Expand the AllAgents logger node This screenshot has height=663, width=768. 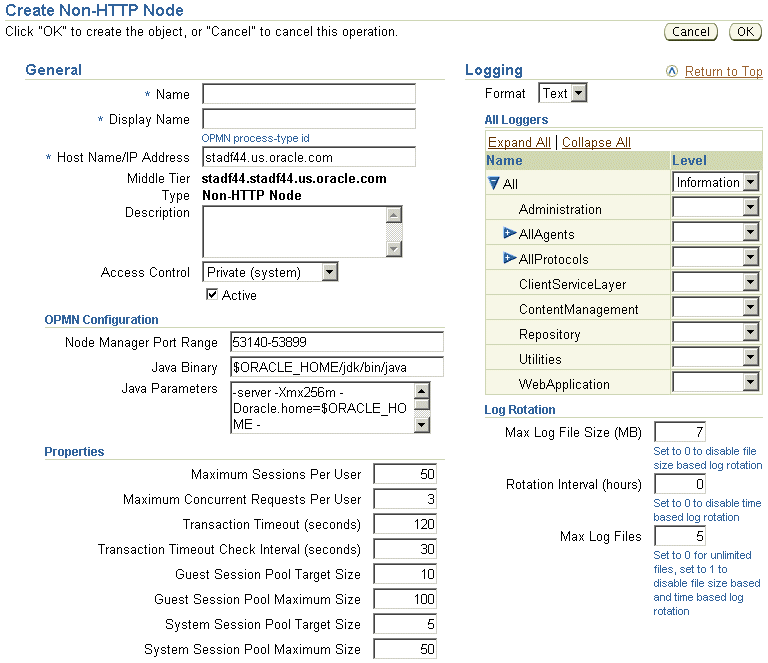point(510,234)
